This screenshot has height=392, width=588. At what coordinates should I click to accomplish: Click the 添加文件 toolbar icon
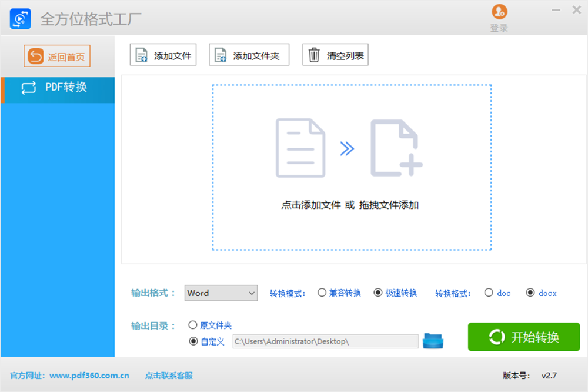(x=141, y=54)
